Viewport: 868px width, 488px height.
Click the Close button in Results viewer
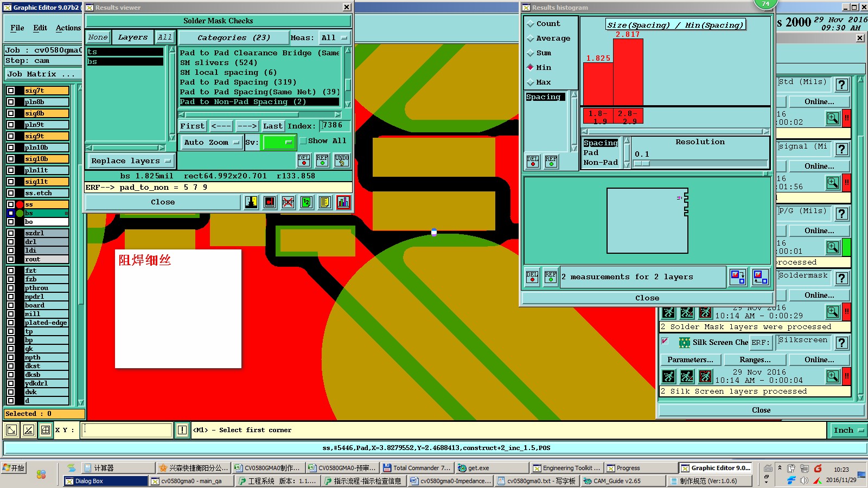coord(163,202)
